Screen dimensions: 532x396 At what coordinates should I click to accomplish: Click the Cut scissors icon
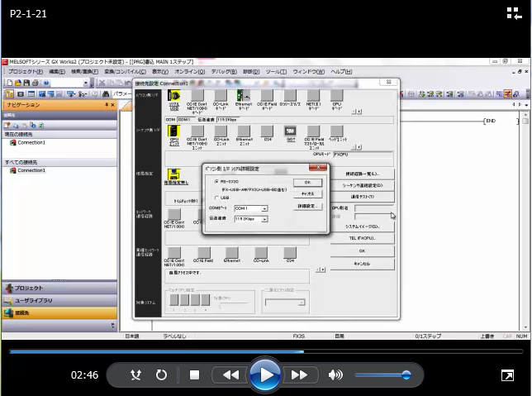coord(102,83)
